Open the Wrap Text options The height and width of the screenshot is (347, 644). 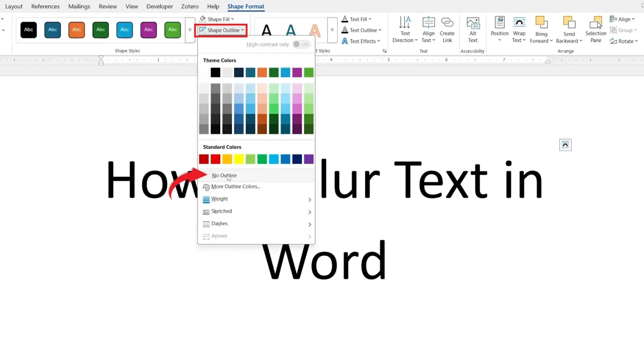point(519,29)
